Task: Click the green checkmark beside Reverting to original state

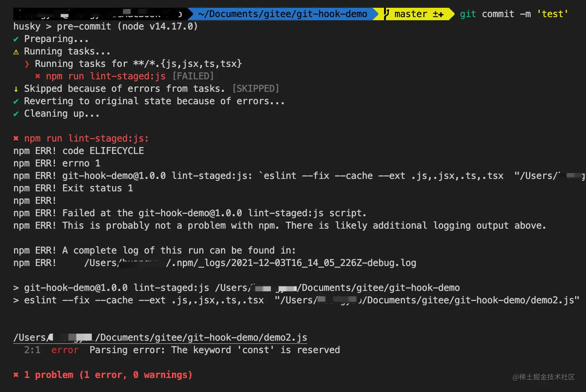Action: pyautogui.click(x=16, y=101)
